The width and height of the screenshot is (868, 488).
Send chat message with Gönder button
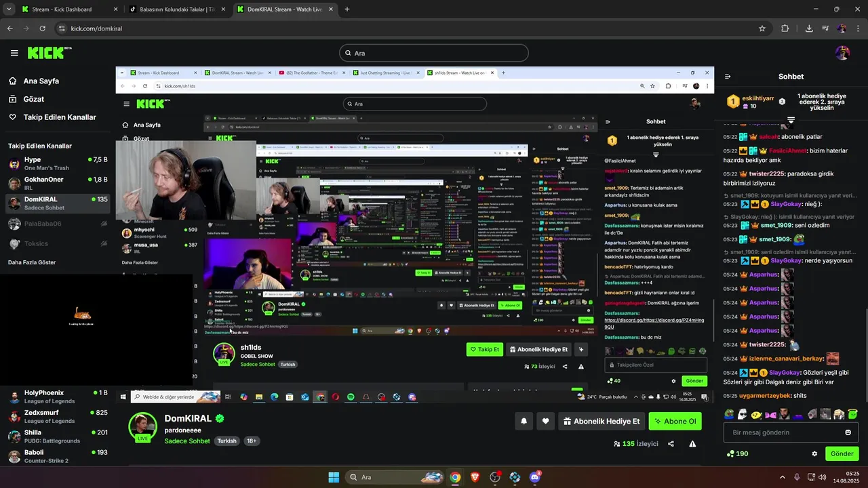coord(842,453)
